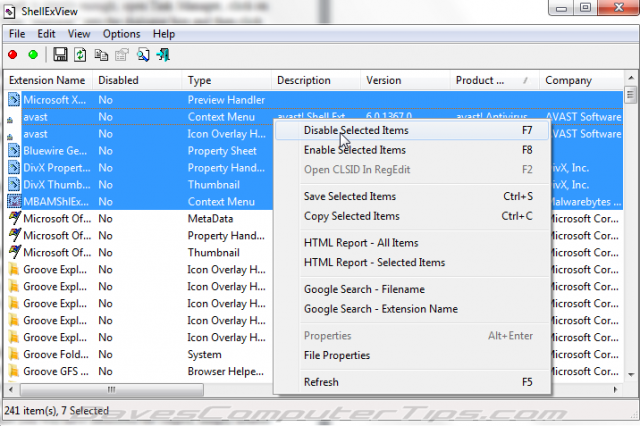Image resolution: width=640 pixels, height=426 pixels.
Task: Click the green Enable Selected Items toolbar icon
Action: pyautogui.click(x=33, y=54)
